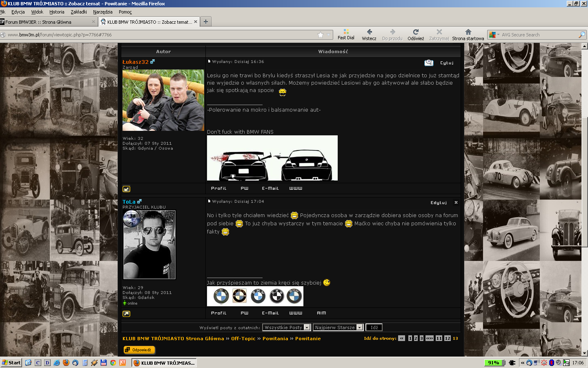Open the Pomoc menu
Screen dimensions: 588x368
coord(125,12)
